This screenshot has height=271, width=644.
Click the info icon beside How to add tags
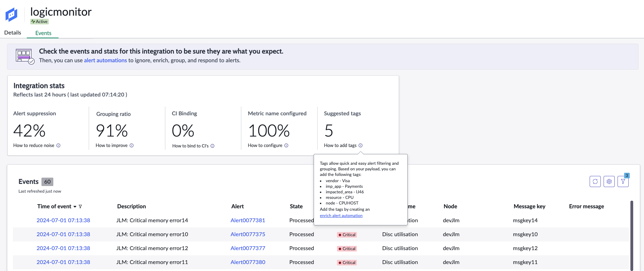point(361,146)
